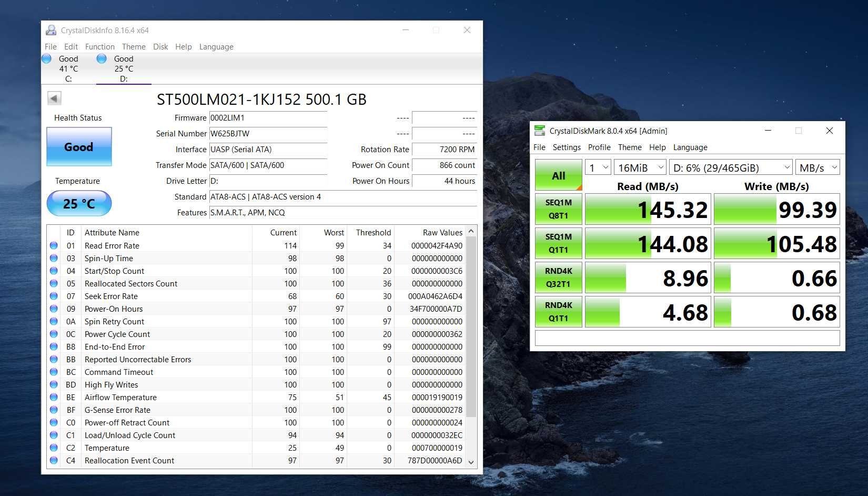
Task: Click the Rotation Rate 7200 RPM field
Action: 445,150
